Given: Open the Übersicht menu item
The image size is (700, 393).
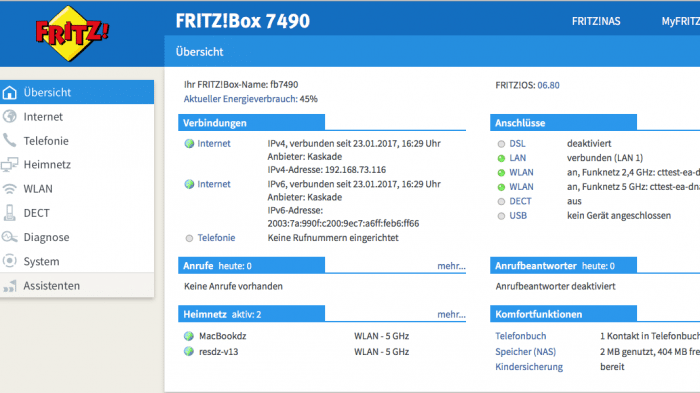Looking at the screenshot, I should click(77, 92).
